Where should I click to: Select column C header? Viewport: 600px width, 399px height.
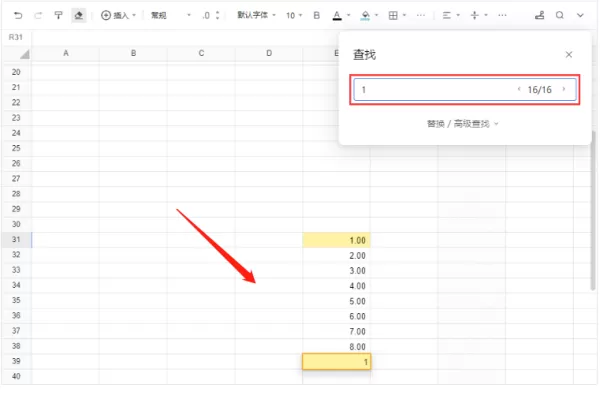click(201, 53)
